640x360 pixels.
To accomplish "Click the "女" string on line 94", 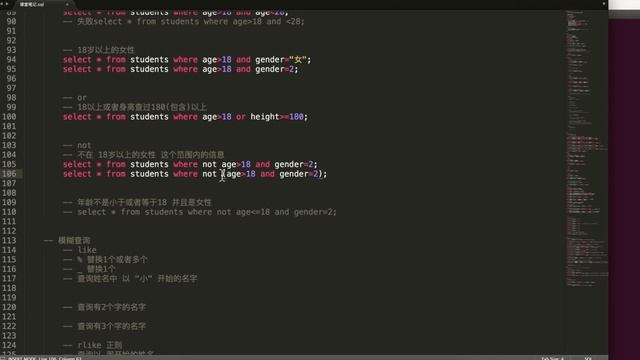I will tap(298, 60).
